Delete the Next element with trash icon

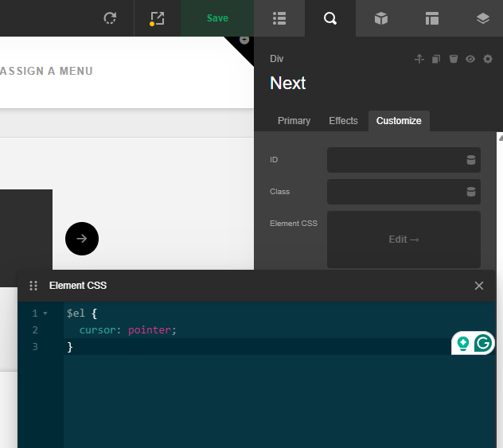click(453, 59)
